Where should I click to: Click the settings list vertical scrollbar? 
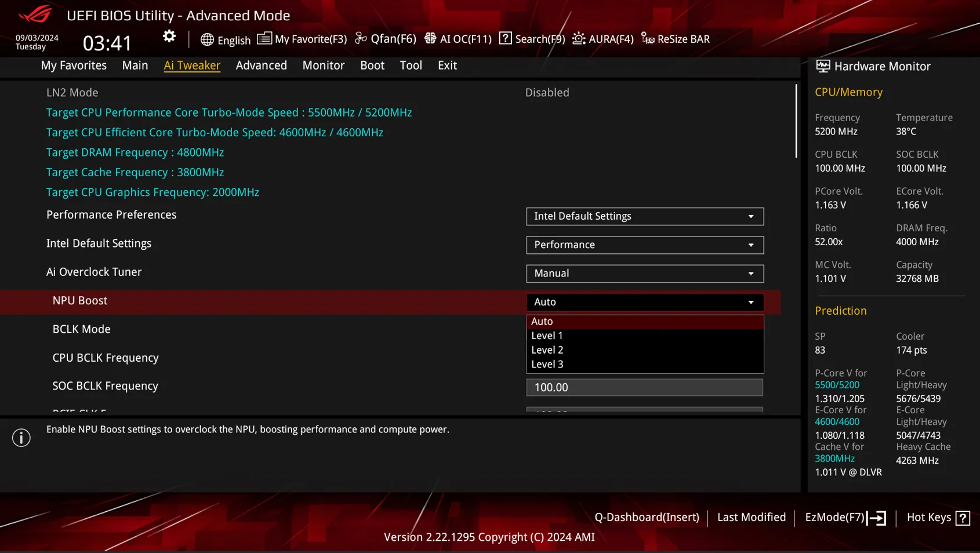(796, 122)
